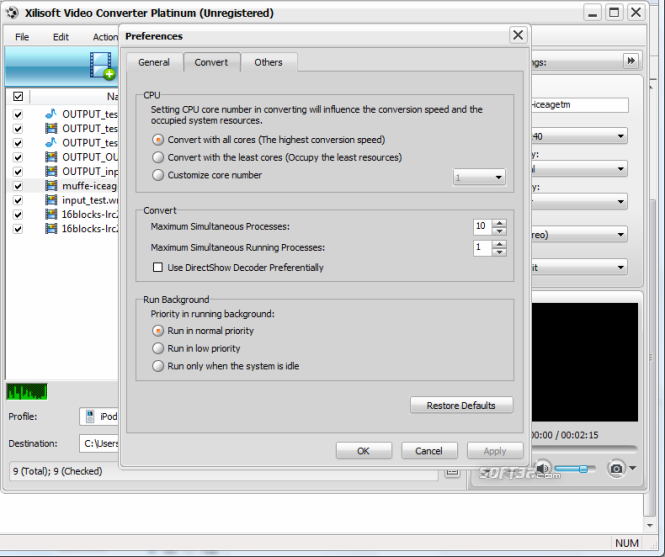The width and height of the screenshot is (665, 557).
Task: Select Convert with all cores option
Action: point(158,140)
